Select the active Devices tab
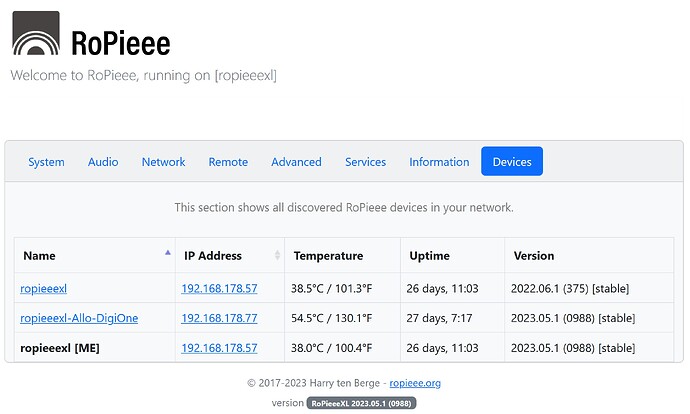 [x=512, y=161]
